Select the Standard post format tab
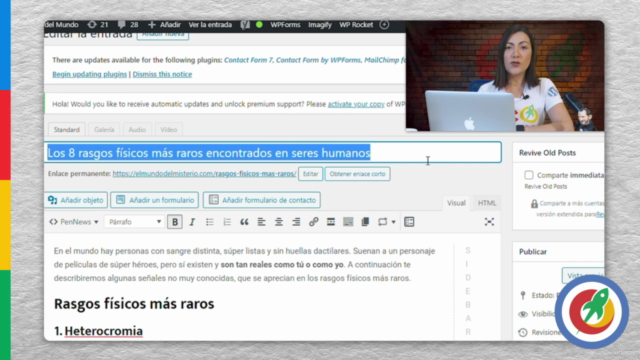This screenshot has height=360, width=640. (67, 129)
